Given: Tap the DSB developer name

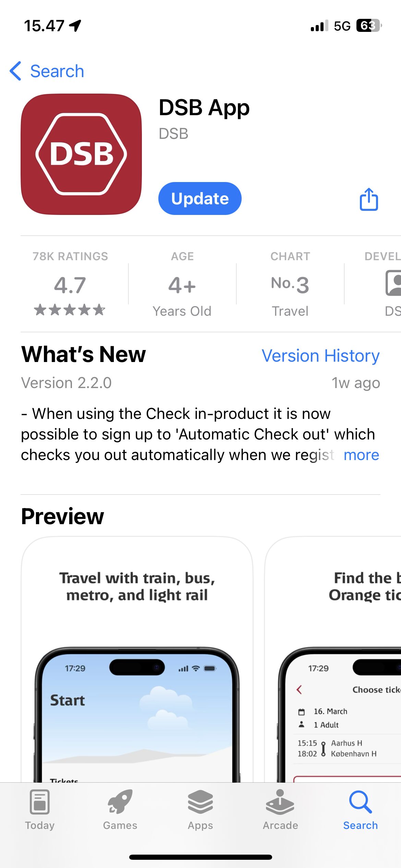Looking at the screenshot, I should (173, 134).
